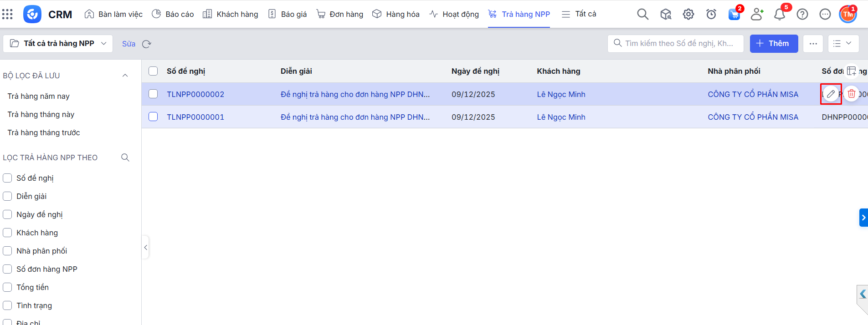Open the apps grid launcher icon
Screen dimensions: 868x325
(x=7, y=14)
